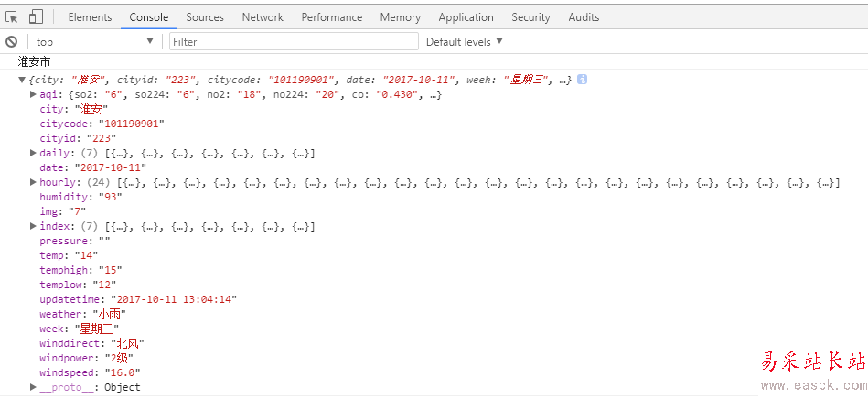Screen dimensions: 868x399
Task: Open the Sources tab
Action: click(205, 17)
